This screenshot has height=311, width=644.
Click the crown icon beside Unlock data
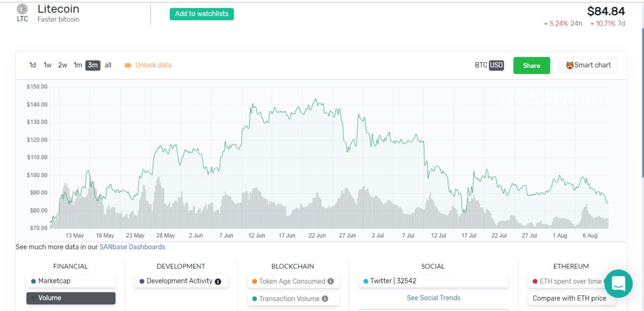pos(128,65)
